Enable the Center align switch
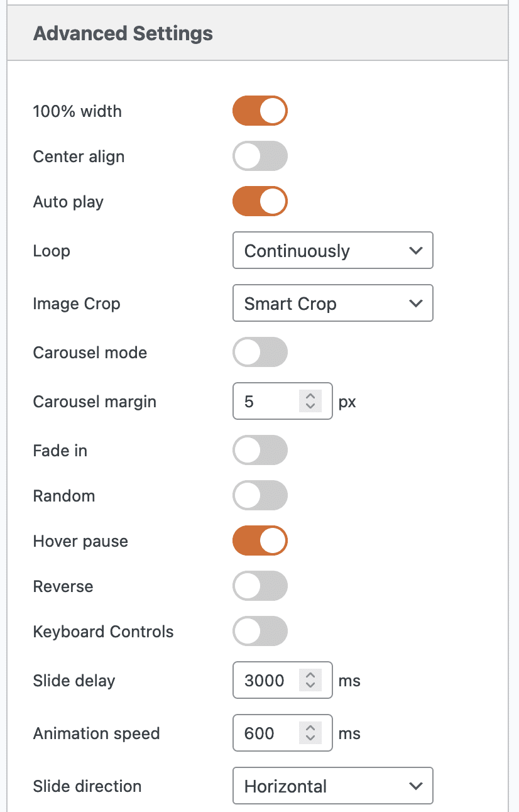The image size is (519, 812). click(x=260, y=156)
